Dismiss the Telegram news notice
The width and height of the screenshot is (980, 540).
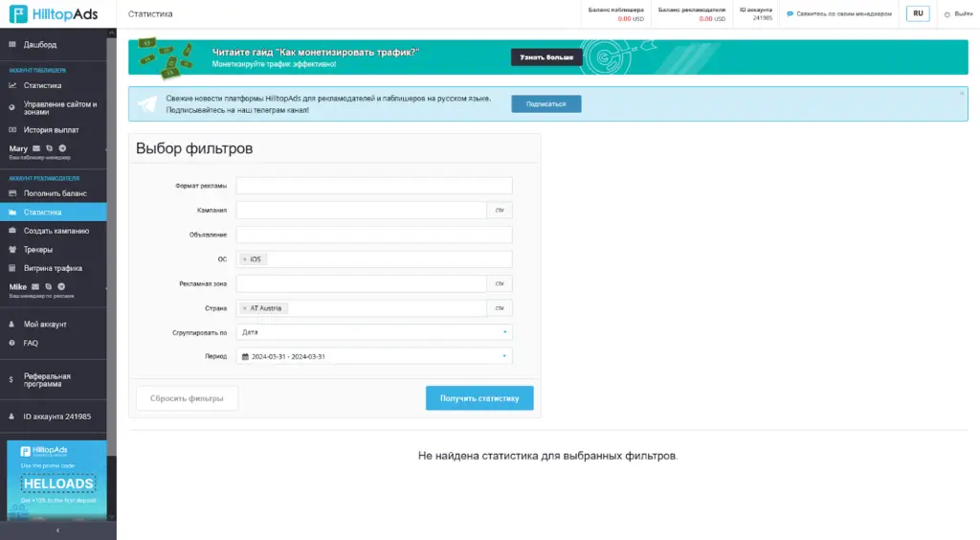click(962, 93)
